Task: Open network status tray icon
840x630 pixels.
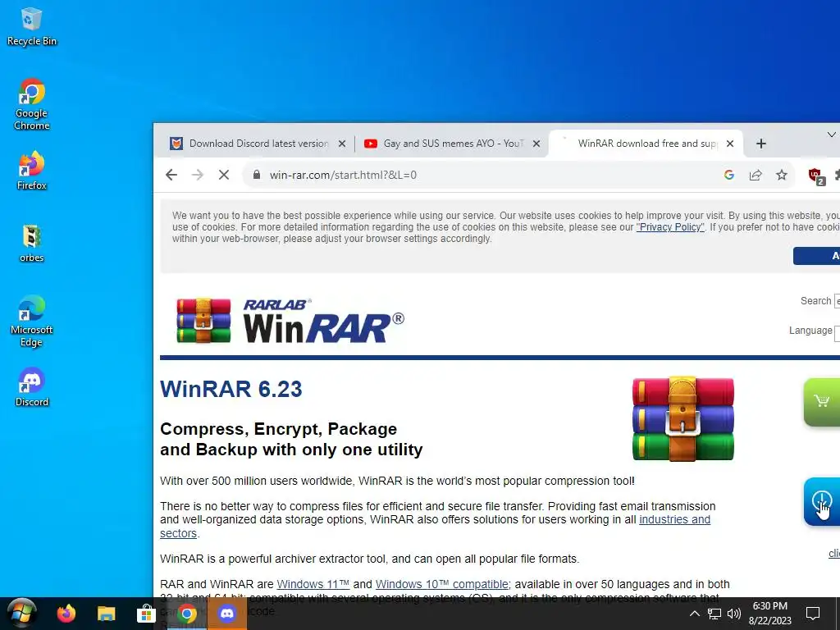Action: pyautogui.click(x=714, y=614)
